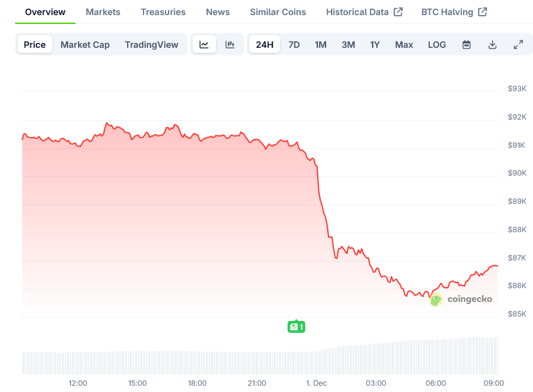Open the Treasuries tab
533x392 pixels.
point(163,12)
